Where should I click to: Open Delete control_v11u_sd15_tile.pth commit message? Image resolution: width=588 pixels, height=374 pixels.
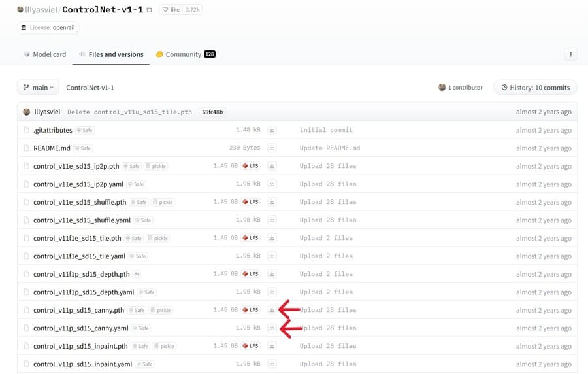click(129, 112)
